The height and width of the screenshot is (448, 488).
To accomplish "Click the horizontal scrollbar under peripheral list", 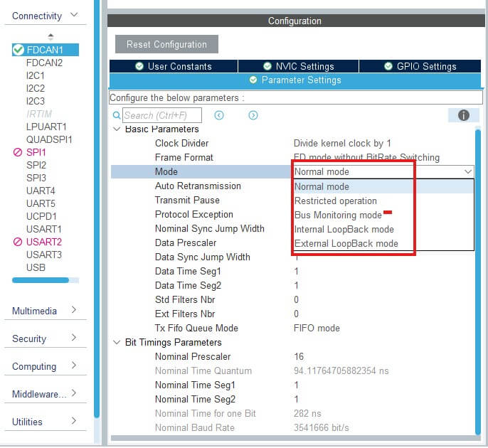I will [x=41, y=279].
